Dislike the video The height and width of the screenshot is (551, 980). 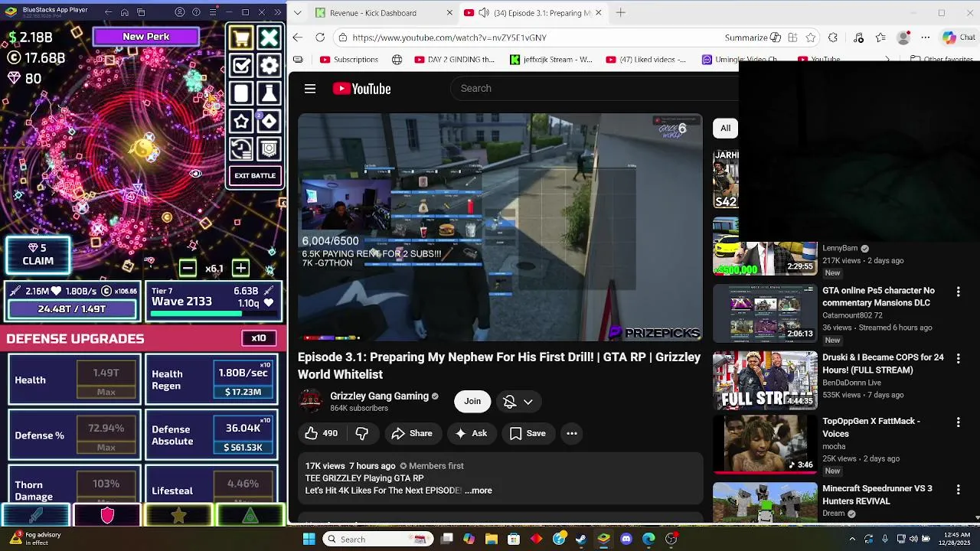(361, 433)
